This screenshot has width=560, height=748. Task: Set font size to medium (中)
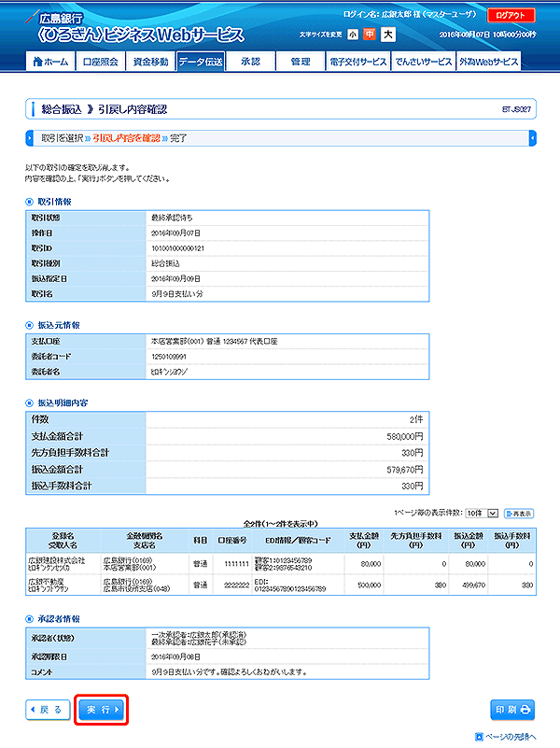[370, 35]
